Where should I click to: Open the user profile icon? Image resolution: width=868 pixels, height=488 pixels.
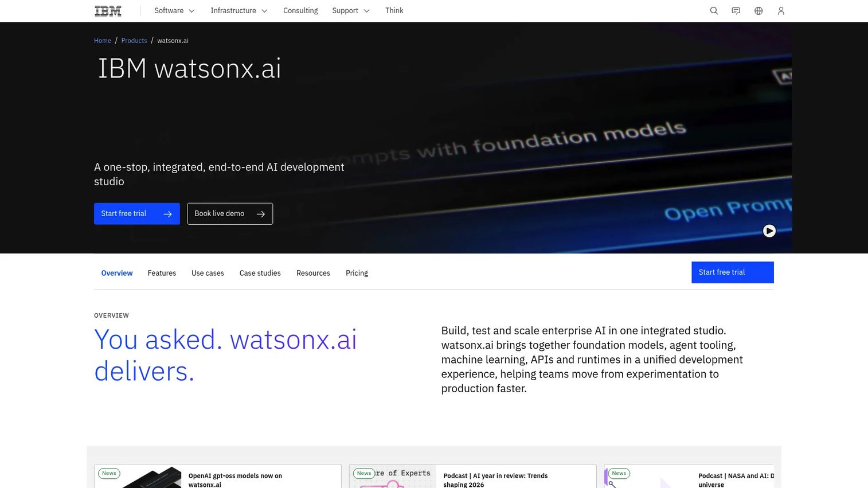[x=781, y=11]
